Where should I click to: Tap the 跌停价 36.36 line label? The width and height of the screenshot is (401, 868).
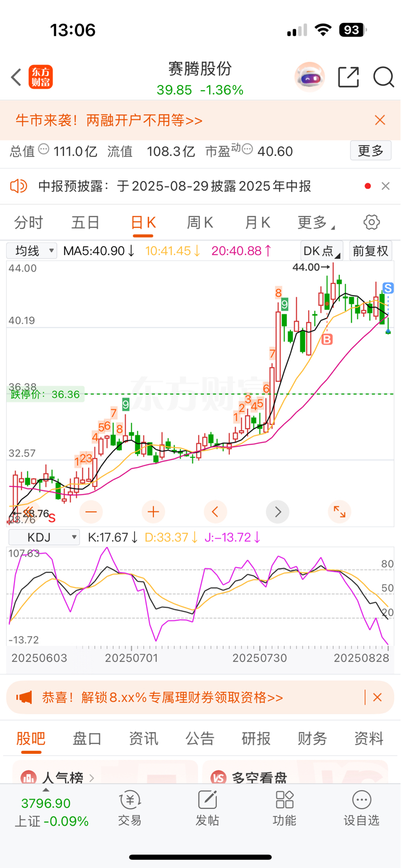pyautogui.click(x=45, y=395)
